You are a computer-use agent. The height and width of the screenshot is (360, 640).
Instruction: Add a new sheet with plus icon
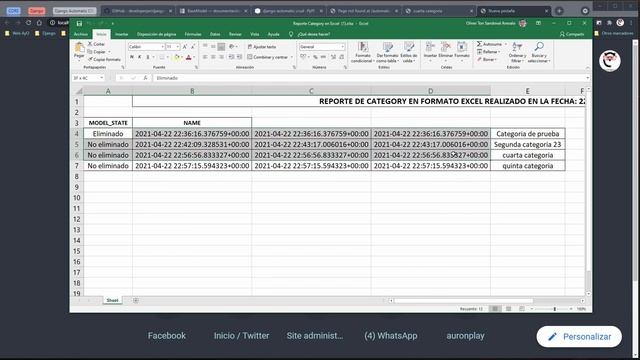point(136,300)
